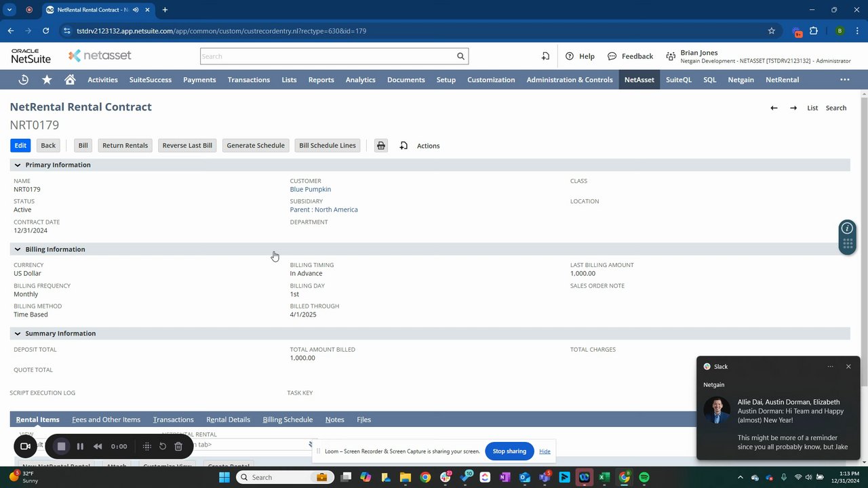
Task: Restart the Loom recording
Action: 163,446
